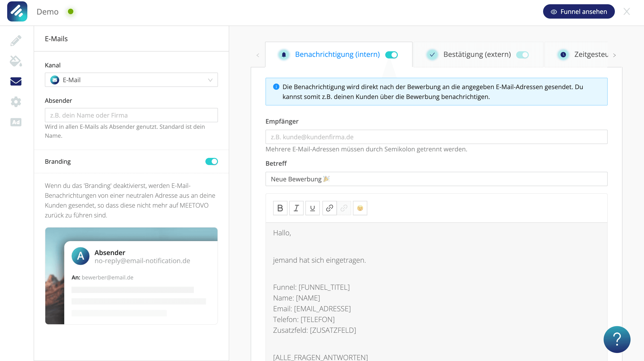This screenshot has width=644, height=361.
Task: Click the checkmark icon on Bestätigung tab
Action: click(432, 55)
